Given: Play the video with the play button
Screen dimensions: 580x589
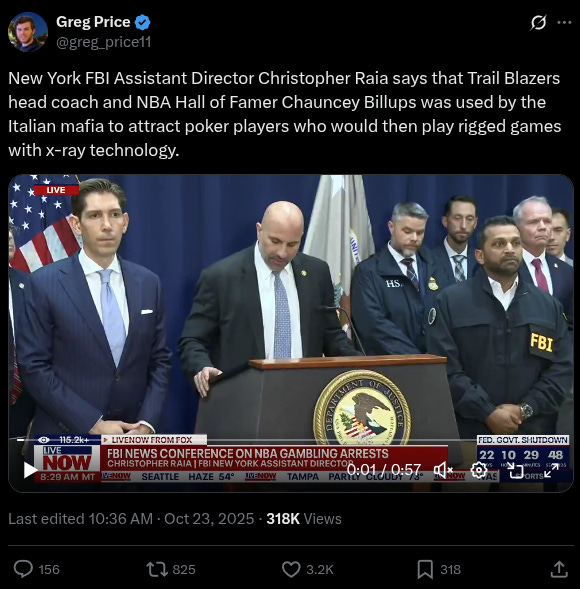Looking at the screenshot, I should point(30,470).
